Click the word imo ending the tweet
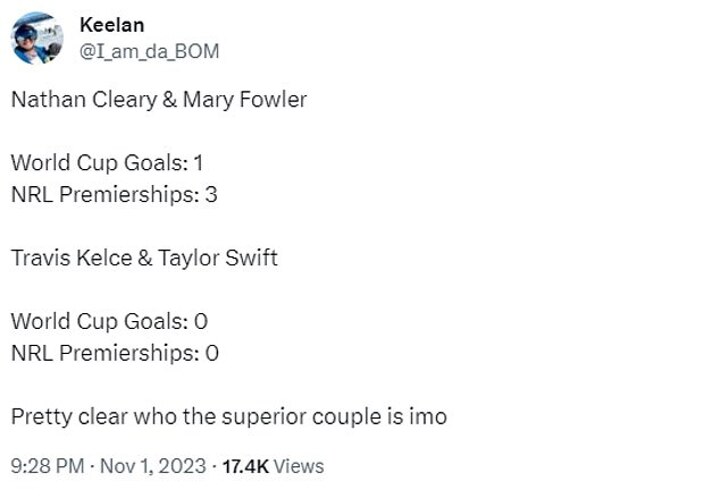The image size is (720, 498). click(x=428, y=416)
